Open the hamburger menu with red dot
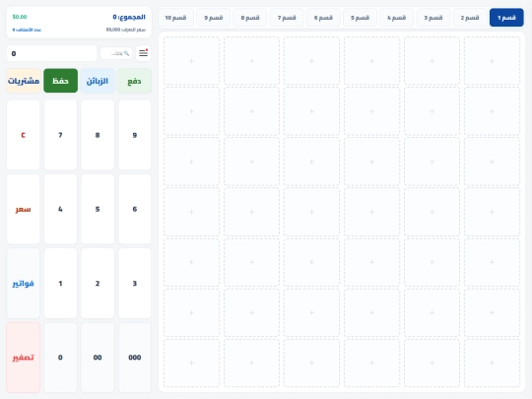Viewport: 532px width, 399px height. click(143, 53)
